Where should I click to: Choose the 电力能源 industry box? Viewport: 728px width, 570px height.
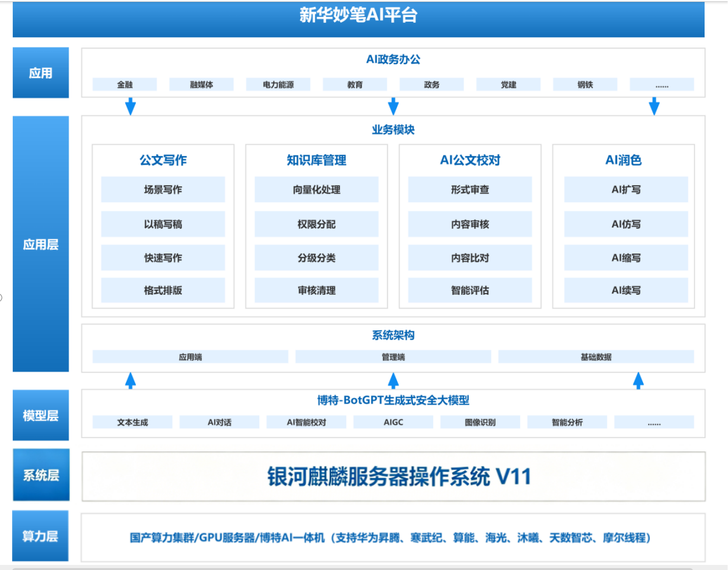pyautogui.click(x=278, y=84)
